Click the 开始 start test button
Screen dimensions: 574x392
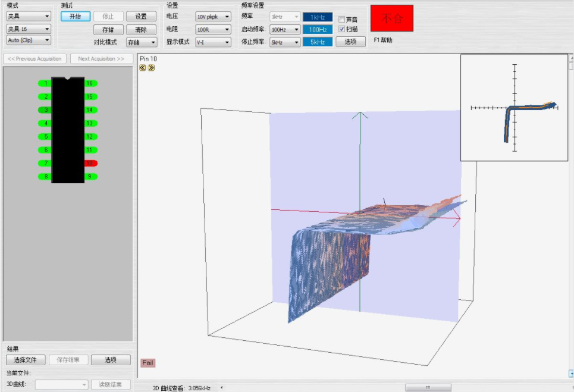pyautogui.click(x=76, y=17)
